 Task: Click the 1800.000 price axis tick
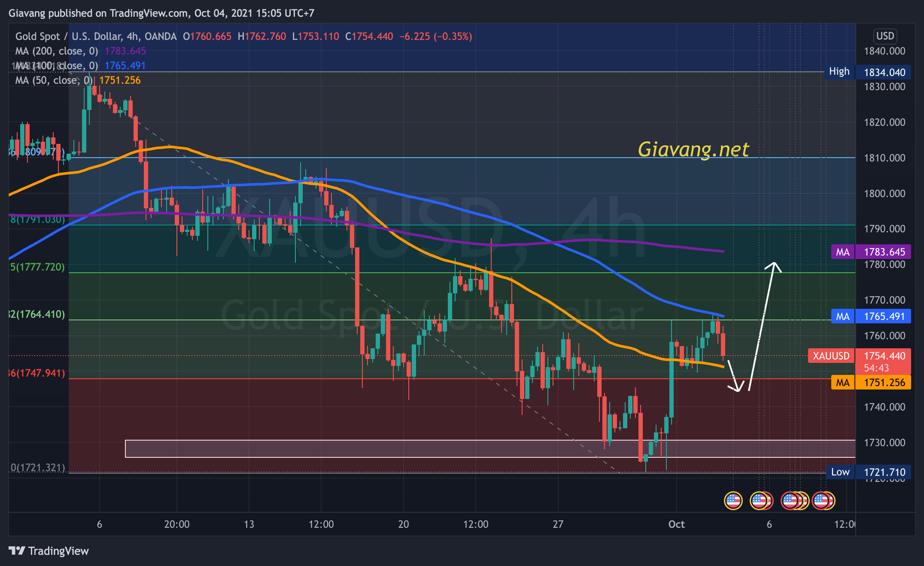(884, 194)
